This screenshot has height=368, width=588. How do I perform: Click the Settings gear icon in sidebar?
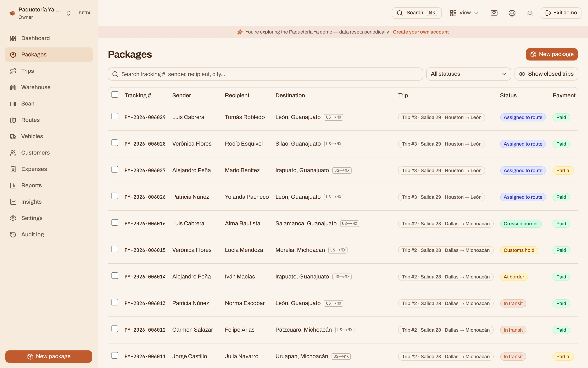click(13, 218)
